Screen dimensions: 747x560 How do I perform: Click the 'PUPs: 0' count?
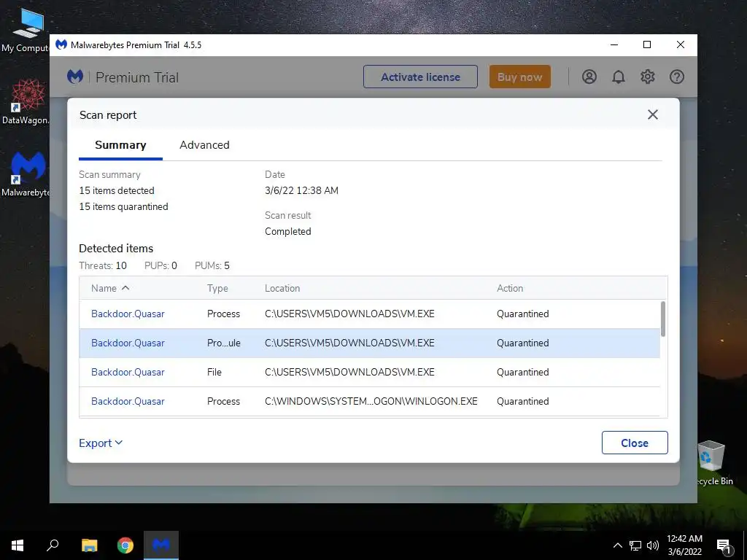pos(160,265)
